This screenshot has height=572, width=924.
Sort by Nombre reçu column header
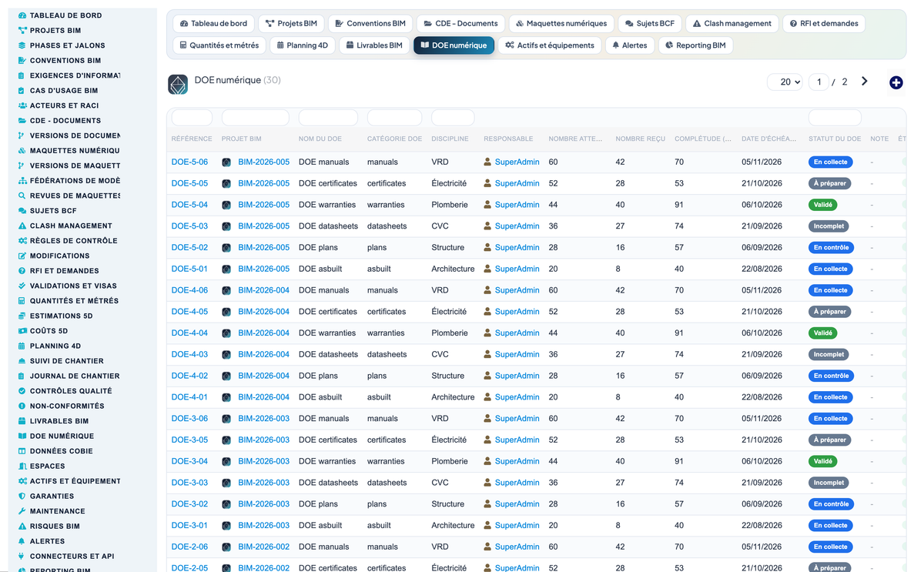(640, 139)
